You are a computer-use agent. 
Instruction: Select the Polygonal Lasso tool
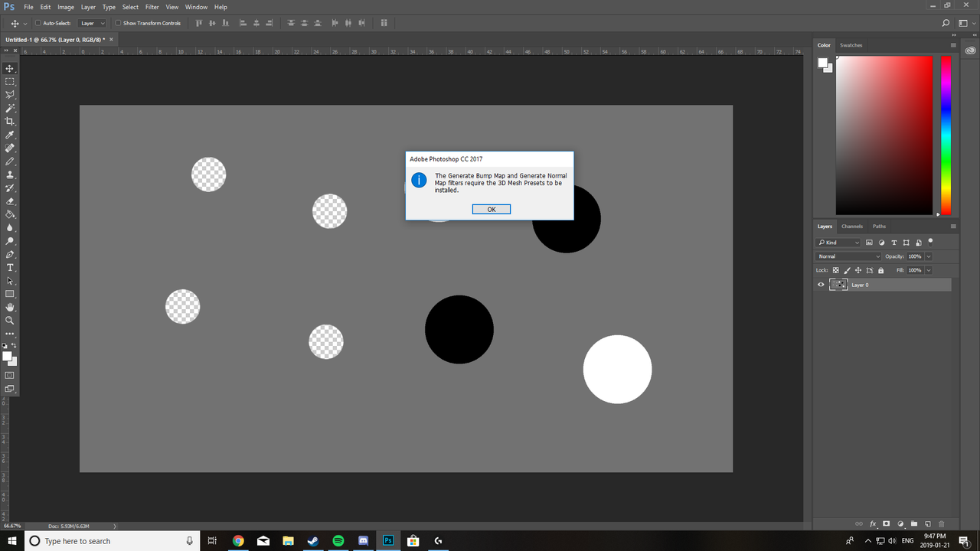[x=10, y=95]
